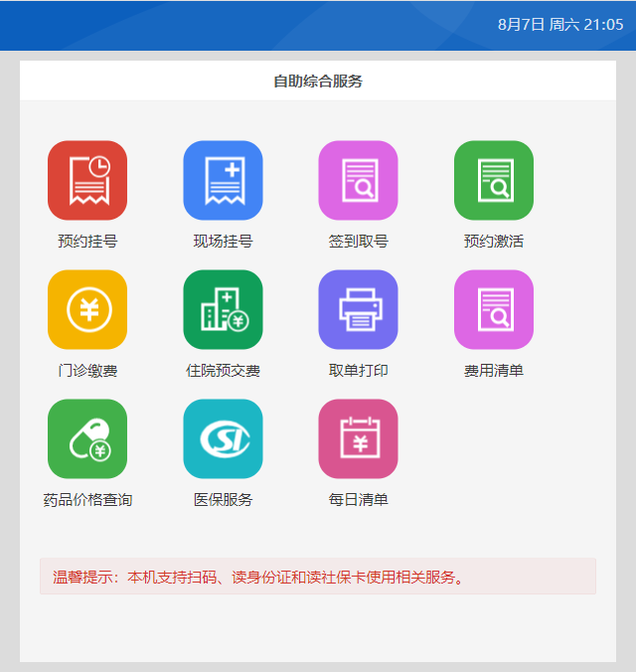The height and width of the screenshot is (672, 636).
Task: Open the 预约激活 green search icon
Action: click(x=494, y=180)
